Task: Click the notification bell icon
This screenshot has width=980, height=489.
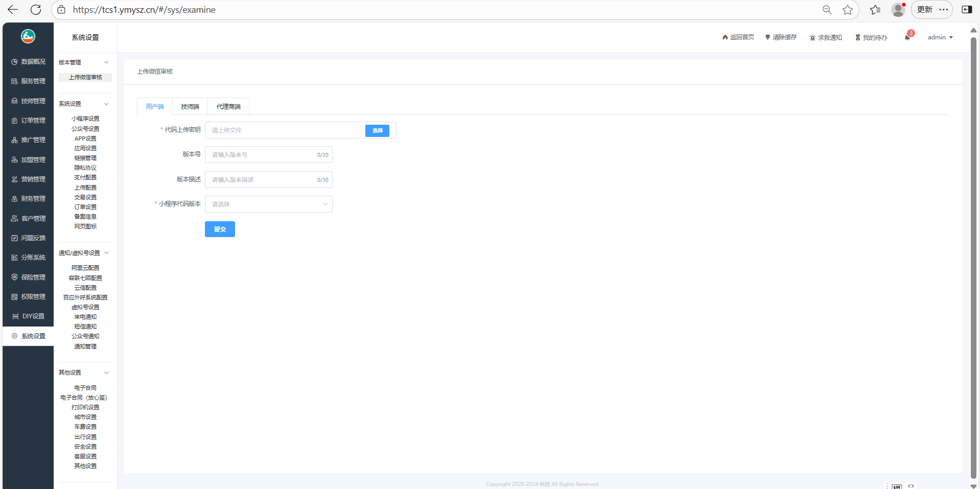Action: (907, 37)
